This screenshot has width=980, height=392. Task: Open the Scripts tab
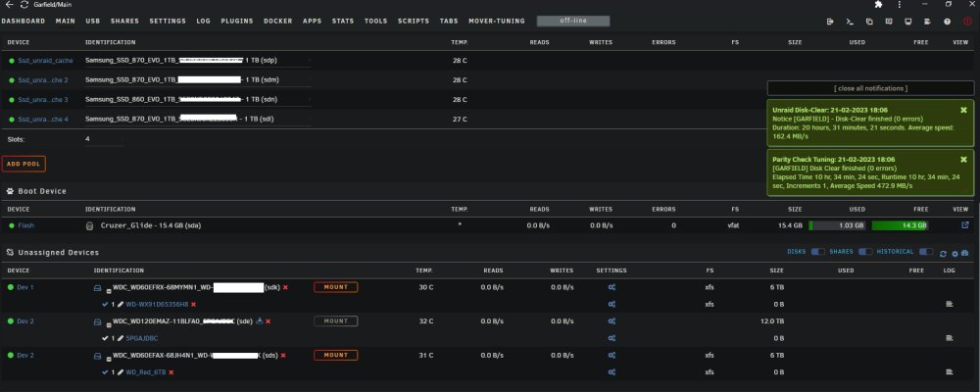click(414, 22)
